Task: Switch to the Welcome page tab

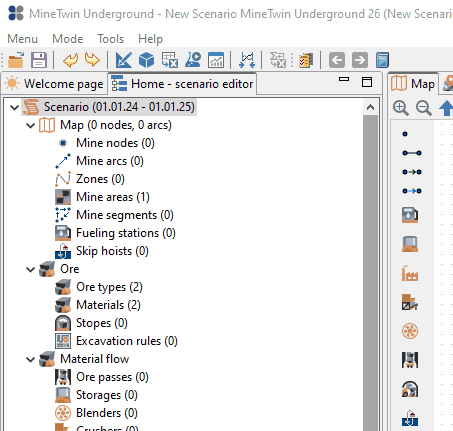Action: (x=55, y=84)
